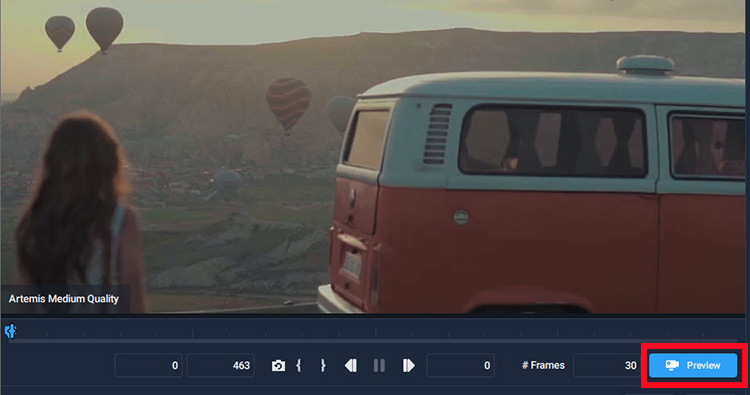Click the start frame field showing 0
Viewport: 750px width, 395px height.
click(x=148, y=365)
